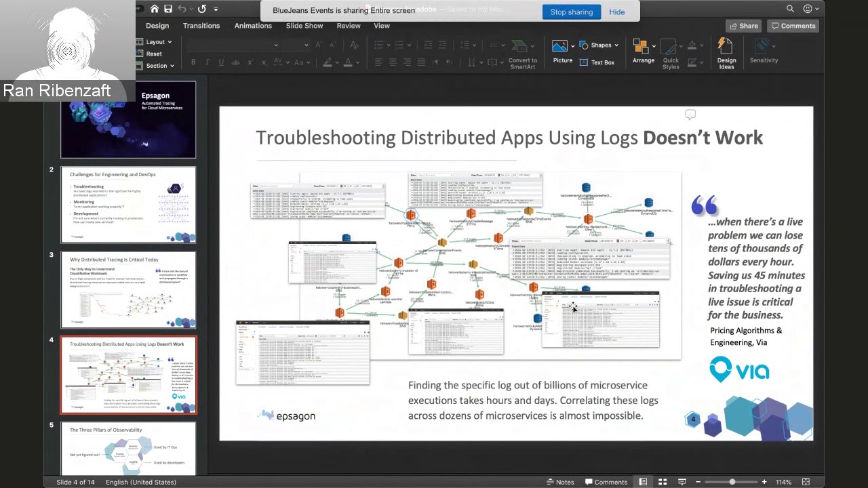
Task: Open Design Ideas pane
Action: pyautogui.click(x=726, y=54)
